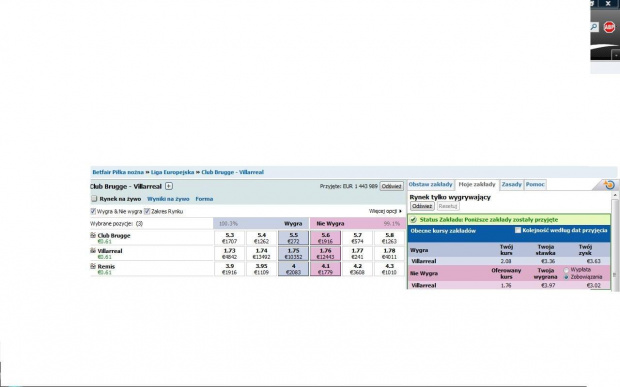The width and height of the screenshot is (620, 387).
Task: Uncheck the Wygra & Nie wygra checkbox
Action: click(93, 211)
